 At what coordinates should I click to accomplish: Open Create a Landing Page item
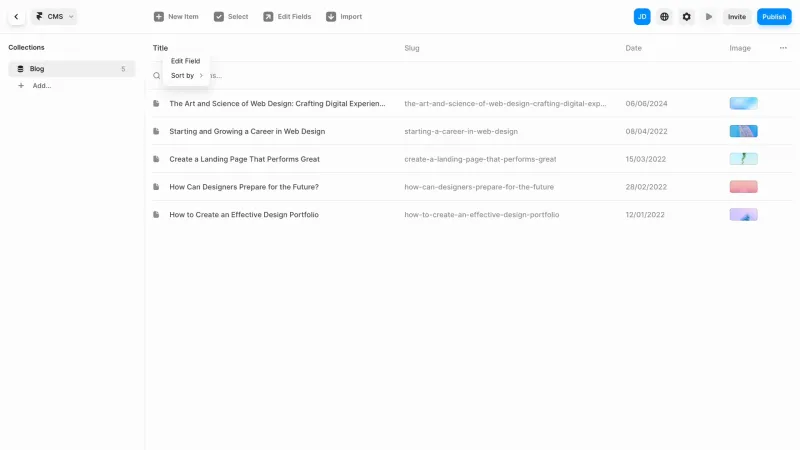click(244, 159)
